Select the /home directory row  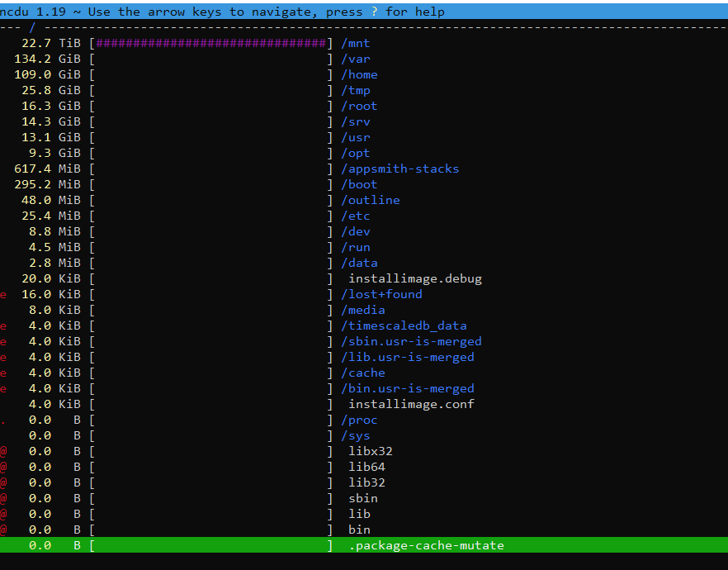click(364, 75)
